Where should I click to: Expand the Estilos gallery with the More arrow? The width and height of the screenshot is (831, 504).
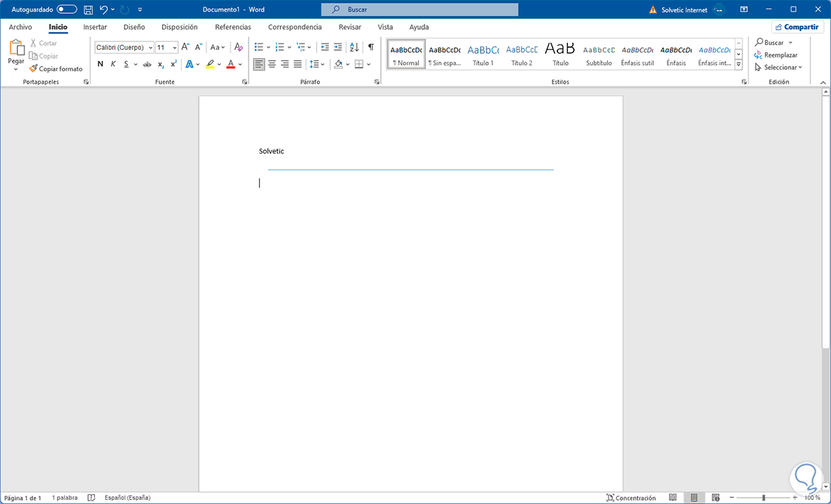click(738, 64)
